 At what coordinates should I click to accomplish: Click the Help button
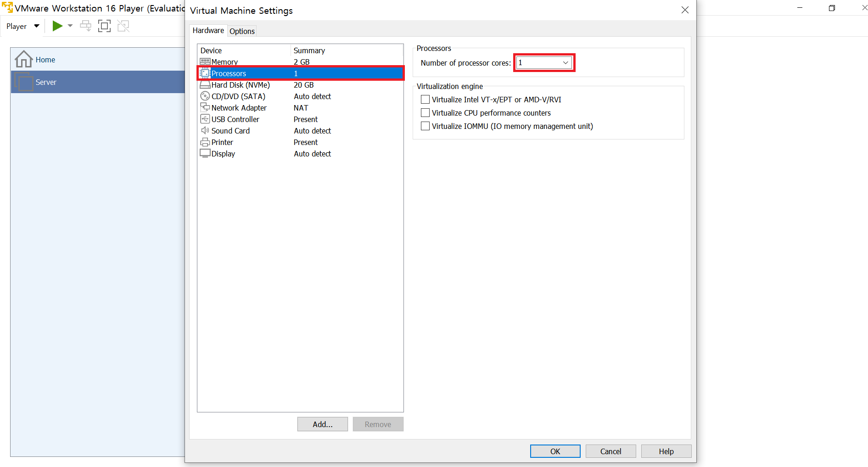pos(666,451)
